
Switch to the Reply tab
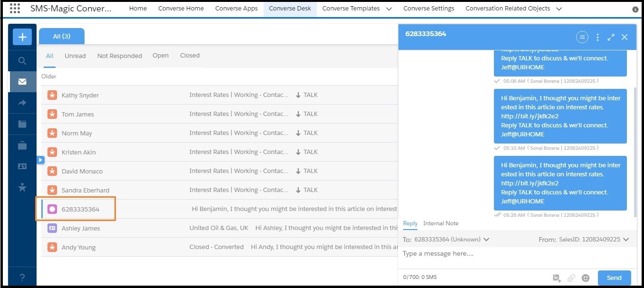[x=410, y=223]
